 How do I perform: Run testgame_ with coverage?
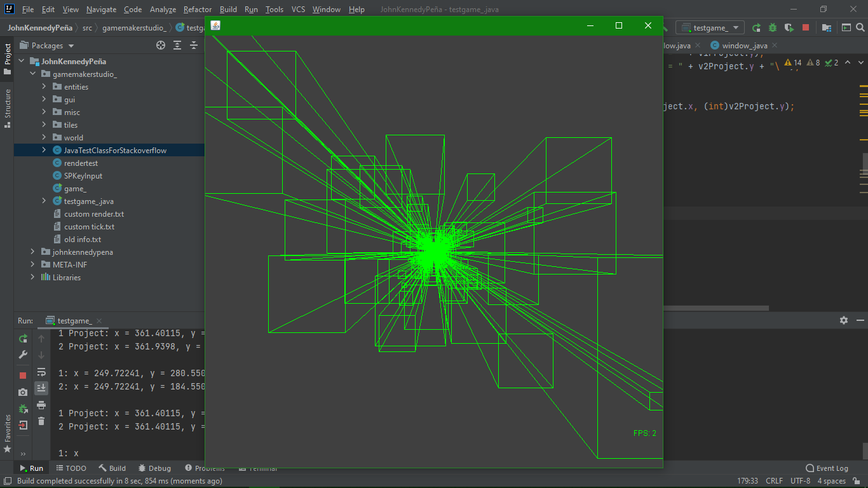(789, 28)
